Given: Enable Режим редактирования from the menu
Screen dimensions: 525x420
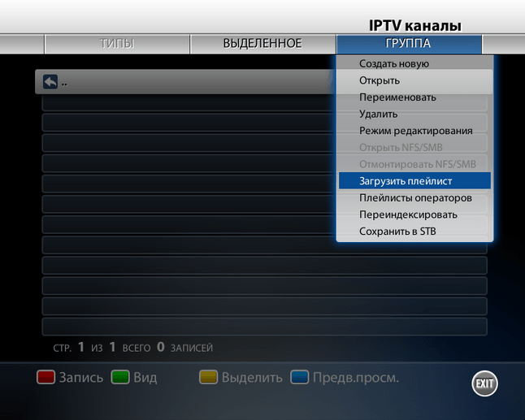Looking at the screenshot, I should (414, 131).
